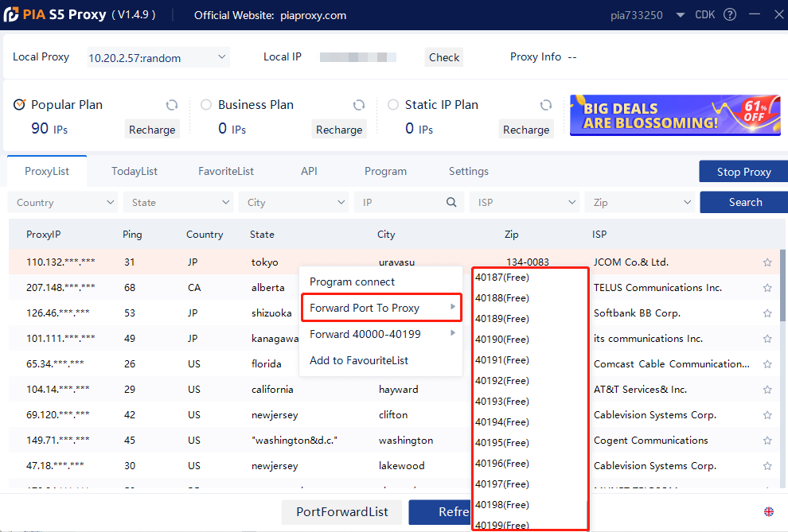Switch to the ProxyList tab
This screenshot has width=788, height=532.
pyautogui.click(x=47, y=171)
